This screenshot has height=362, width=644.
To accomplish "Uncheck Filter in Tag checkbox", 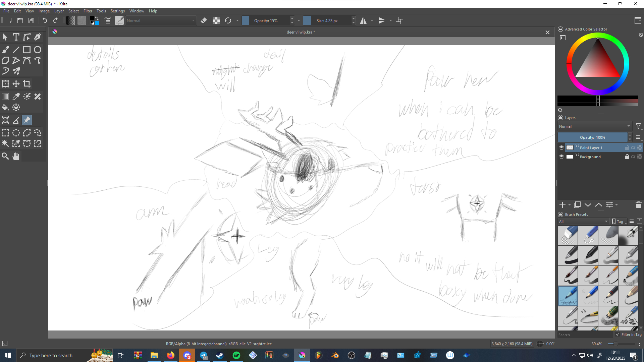I will [x=618, y=335].
